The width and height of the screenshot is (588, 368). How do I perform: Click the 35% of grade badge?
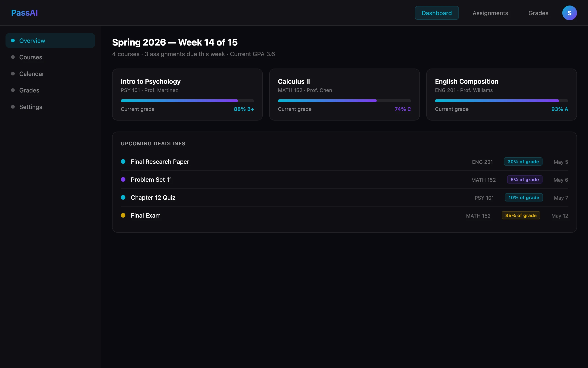[x=521, y=216]
